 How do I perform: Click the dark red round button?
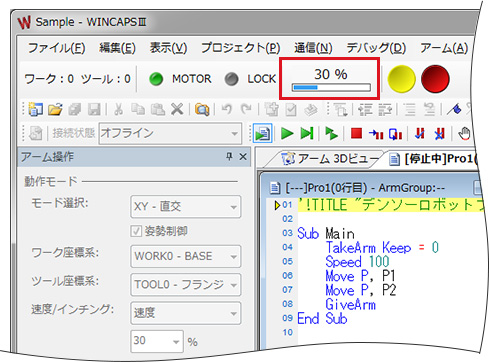(435, 79)
